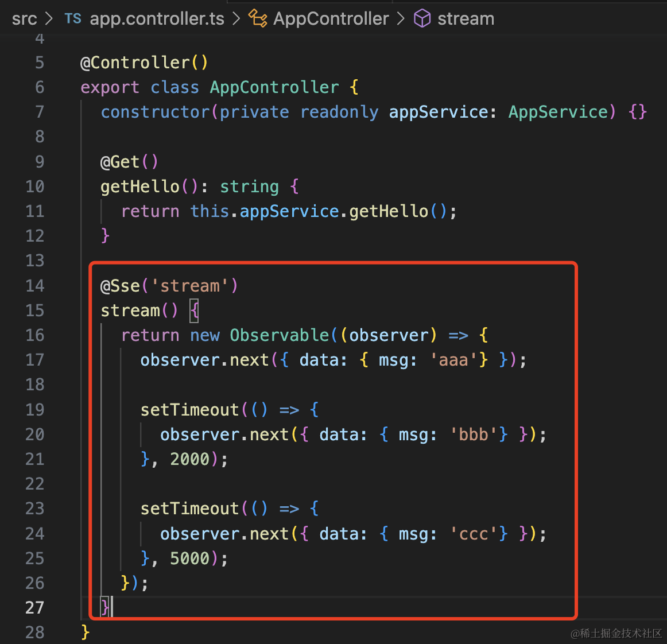Click stream() method name on line 15
This screenshot has height=644, width=667.
click(x=130, y=311)
